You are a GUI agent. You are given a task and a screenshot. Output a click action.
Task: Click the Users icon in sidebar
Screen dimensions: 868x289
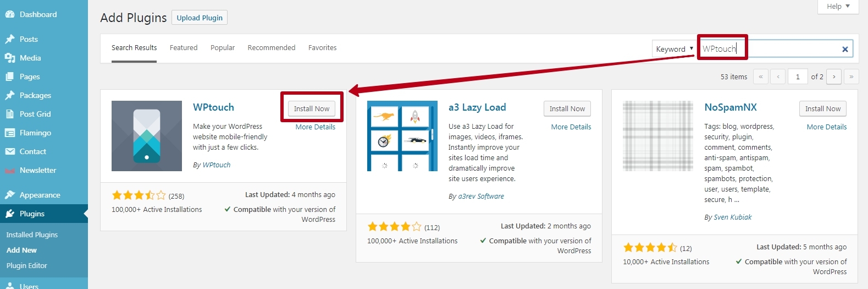click(x=10, y=286)
